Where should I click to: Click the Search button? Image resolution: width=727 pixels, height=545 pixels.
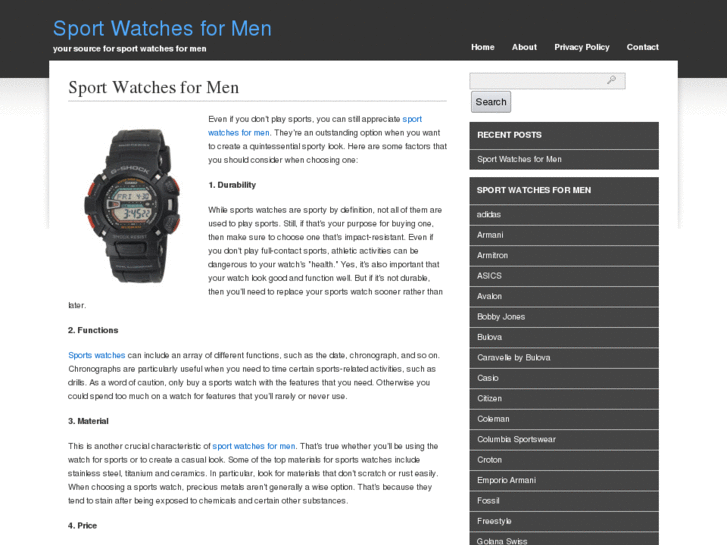491,102
